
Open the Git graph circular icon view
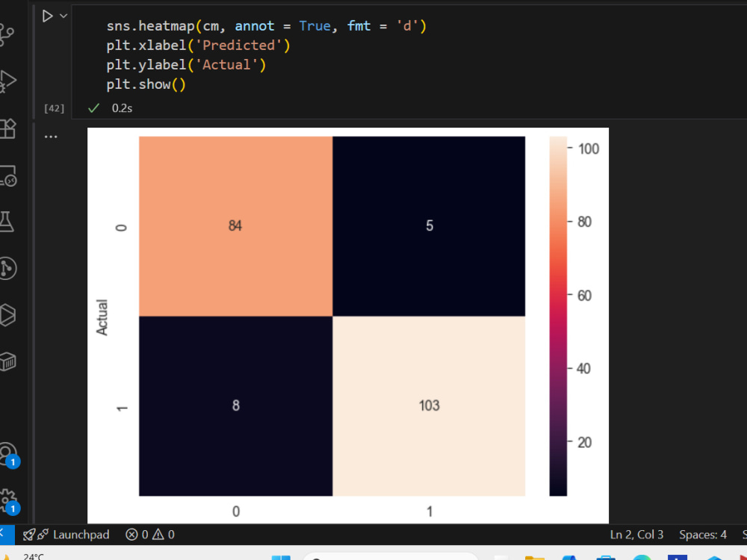(7, 268)
